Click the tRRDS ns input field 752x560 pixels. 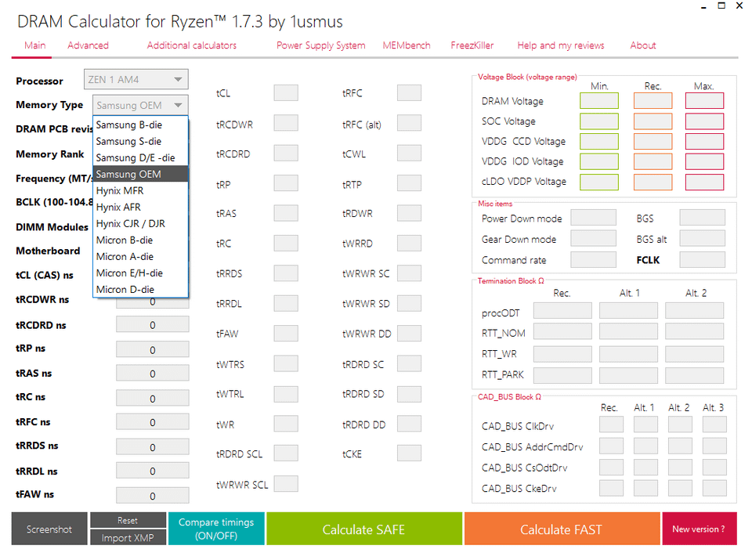(153, 447)
